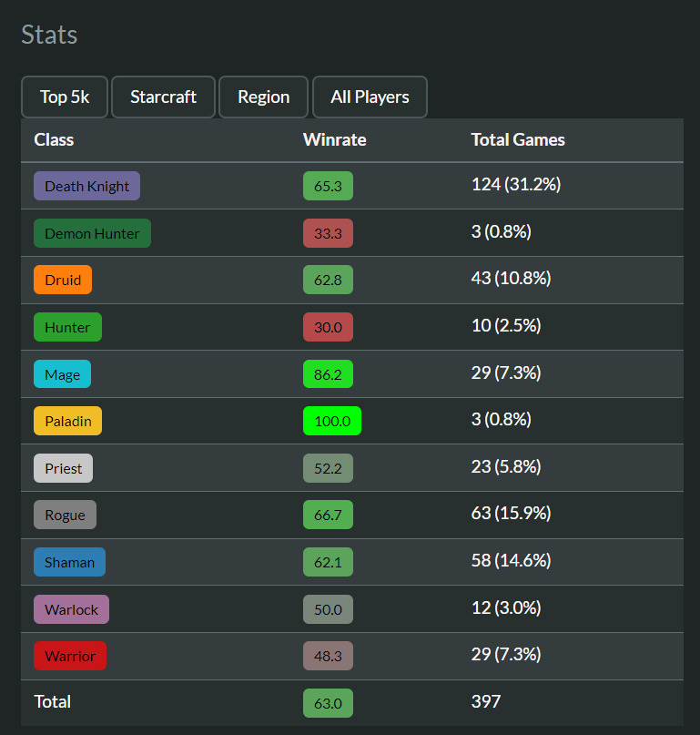Click the Total Games column header
The width and height of the screenshot is (700, 735).
pos(518,139)
